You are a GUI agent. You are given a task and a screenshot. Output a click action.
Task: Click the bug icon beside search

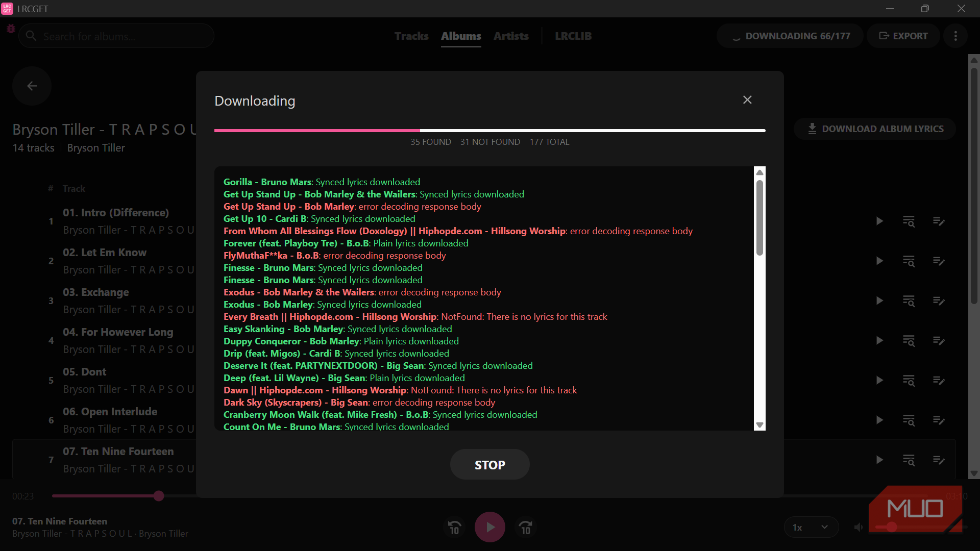pyautogui.click(x=11, y=29)
